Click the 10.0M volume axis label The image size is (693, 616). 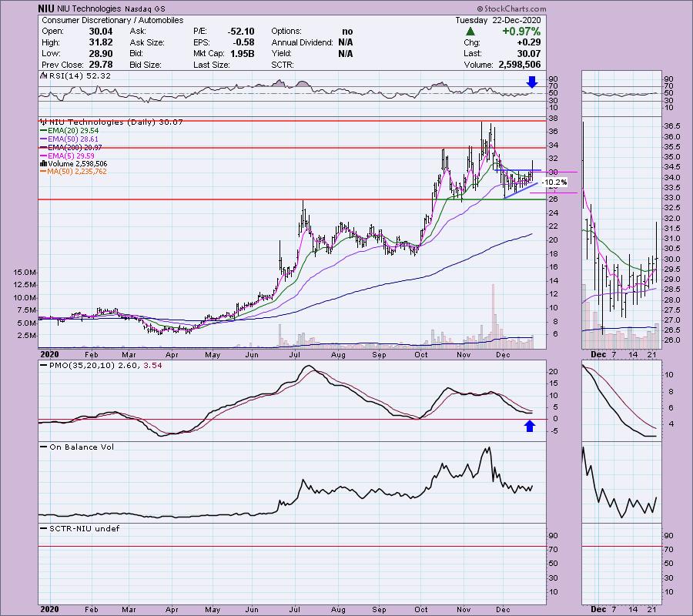point(25,297)
